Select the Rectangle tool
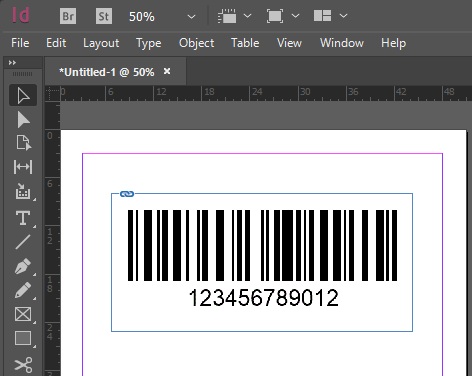 point(23,338)
